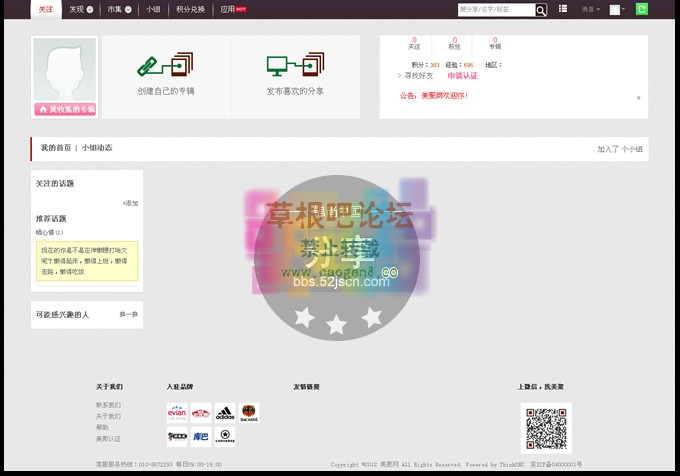Screen dimensions: 680x476
Task: Open the Evian brand logo
Action: pyautogui.click(x=177, y=412)
